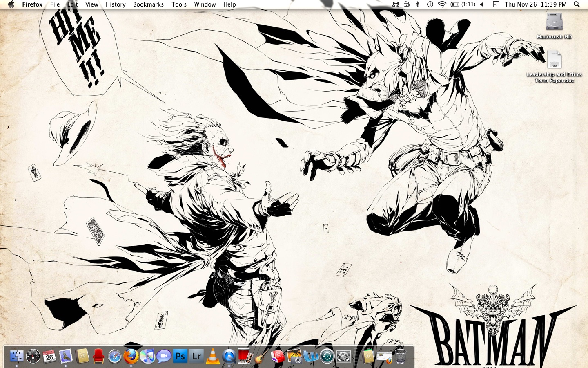Open Time Machine menu bar icon
Screen dimensions: 588x368
tap(430, 4)
